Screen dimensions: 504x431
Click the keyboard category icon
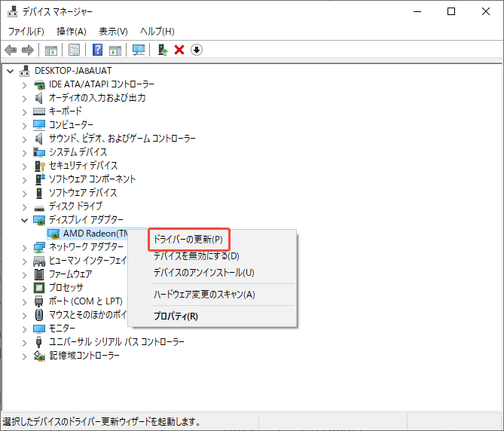39,112
